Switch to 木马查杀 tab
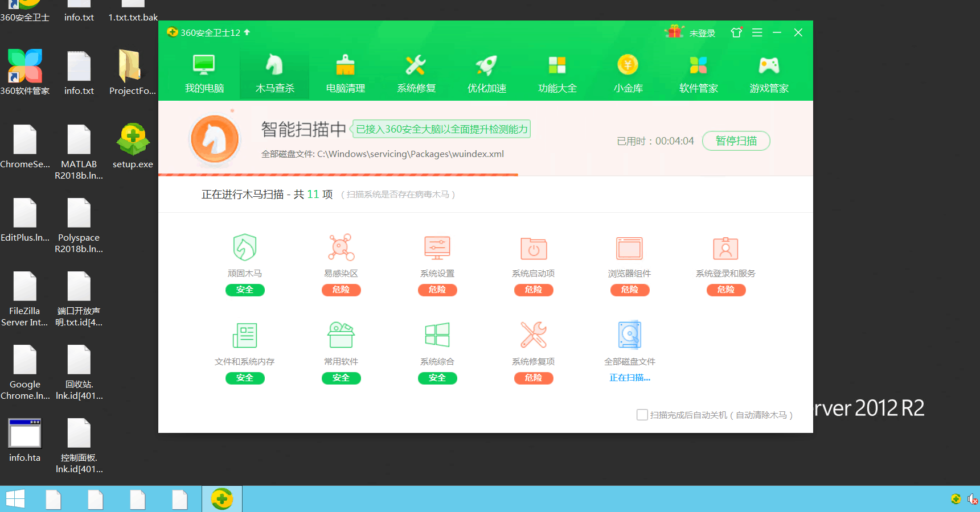The width and height of the screenshot is (980, 512). [x=274, y=74]
